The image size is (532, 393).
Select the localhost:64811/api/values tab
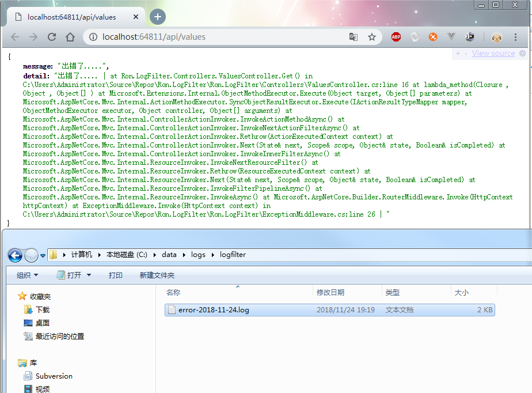click(72, 17)
